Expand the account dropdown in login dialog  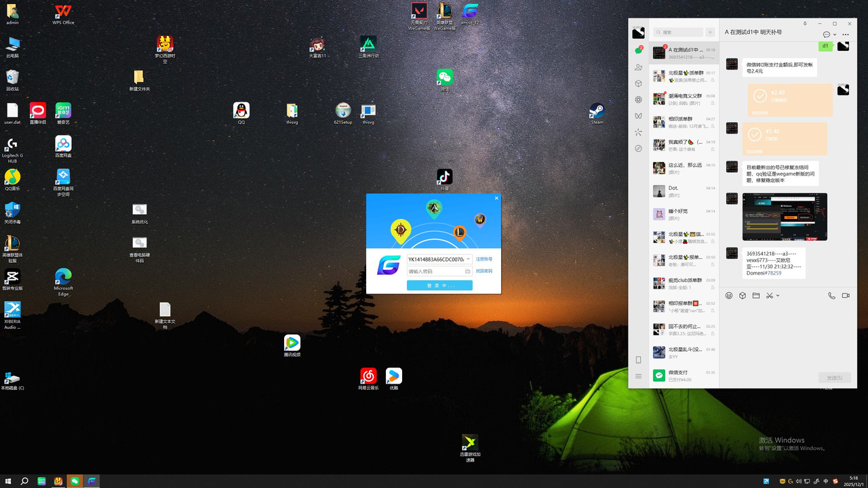tap(468, 259)
